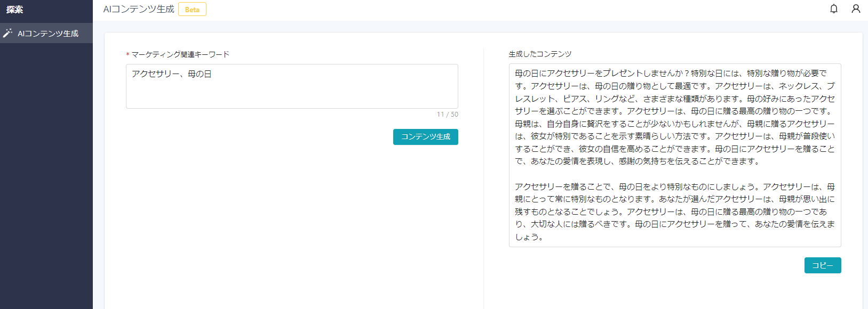Click the 11 / 50 character counter
The image size is (868, 309).
[x=447, y=115]
